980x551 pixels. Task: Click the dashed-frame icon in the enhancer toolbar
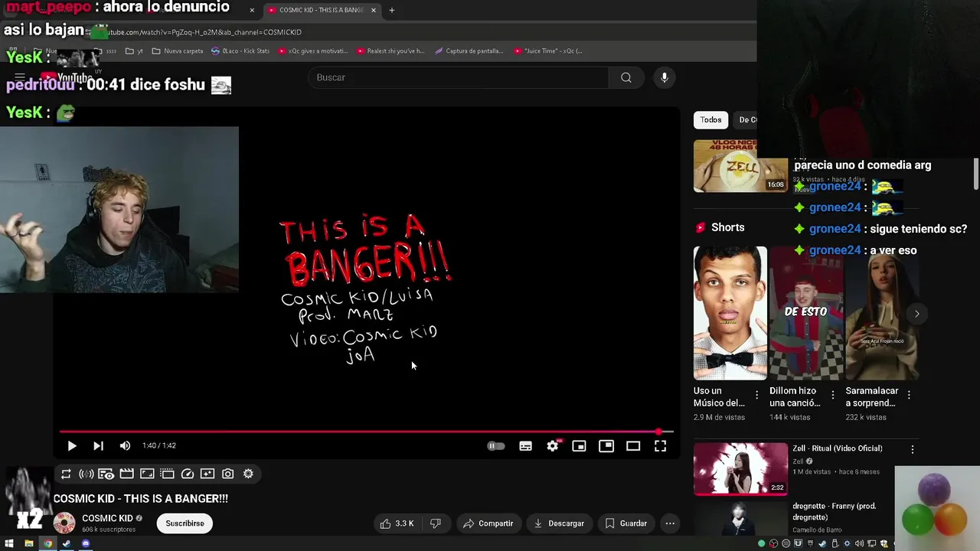click(x=167, y=474)
